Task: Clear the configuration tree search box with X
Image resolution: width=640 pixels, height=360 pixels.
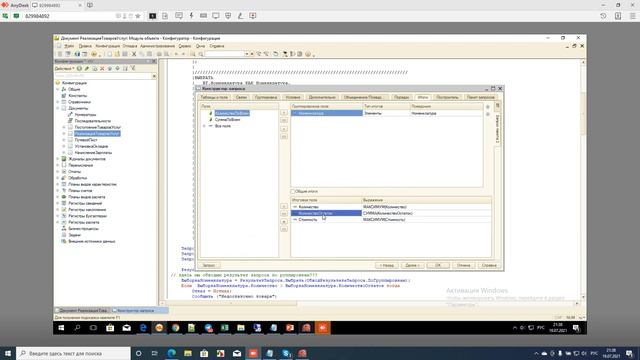Action: pos(154,76)
